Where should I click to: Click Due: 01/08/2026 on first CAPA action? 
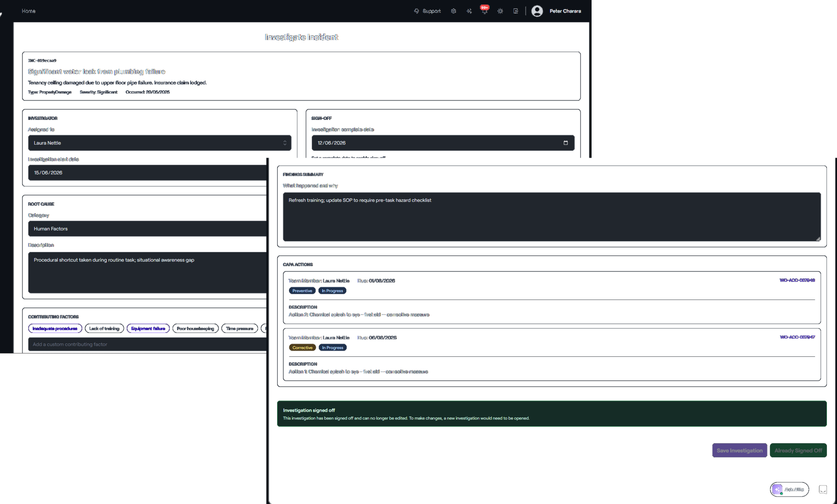[x=376, y=281]
